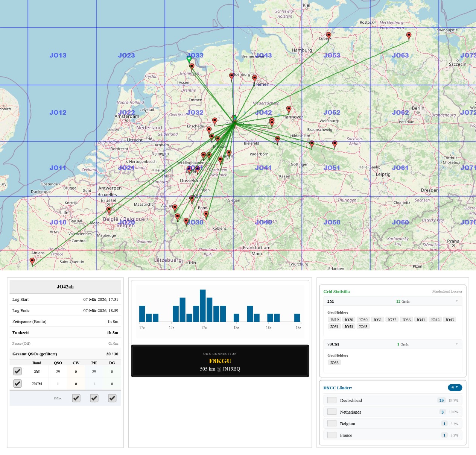The image size is (476, 455).
Task: Click the green map pin near Groningen
Action: point(189,59)
